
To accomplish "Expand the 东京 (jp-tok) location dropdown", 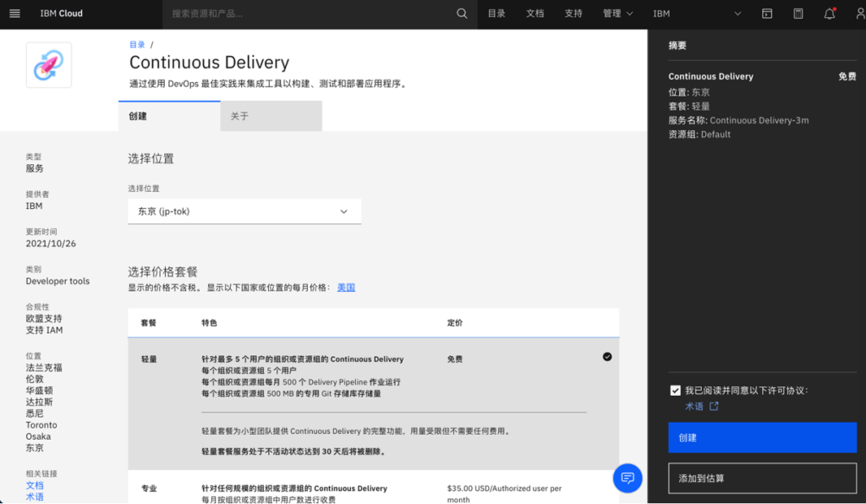I will (244, 211).
